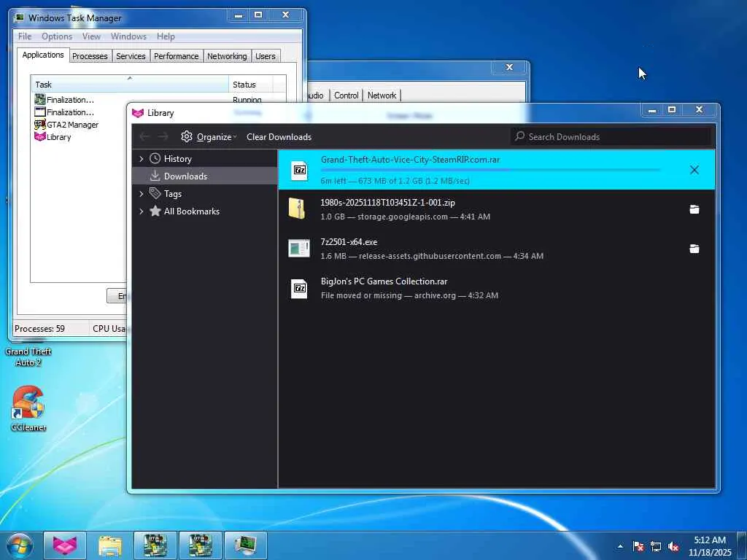Screen dimensions: 747x560
Task: Click the second GTA taskbar icon
Action: click(201, 545)
